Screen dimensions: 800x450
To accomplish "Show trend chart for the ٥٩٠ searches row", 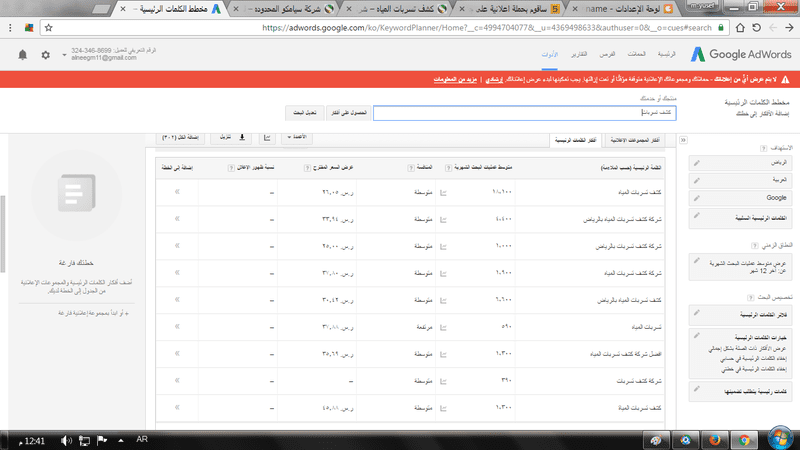I will click(x=443, y=328).
